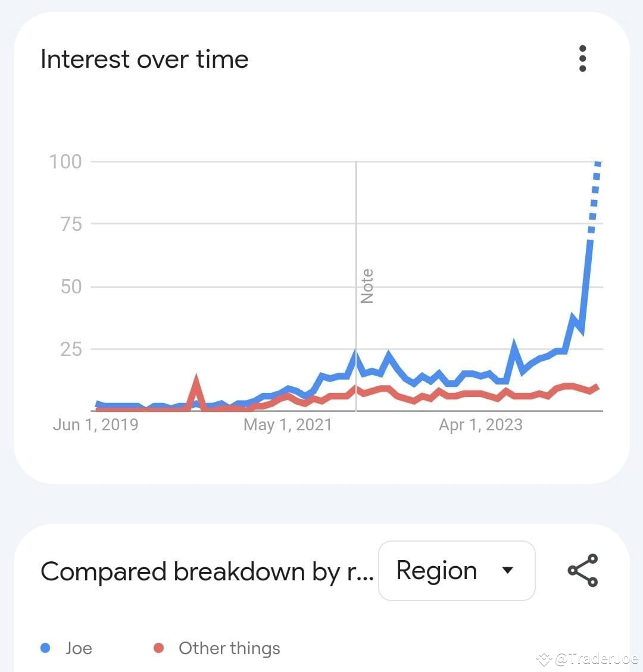Click the Other things legend label text
The image size is (643, 672).
tap(229, 648)
